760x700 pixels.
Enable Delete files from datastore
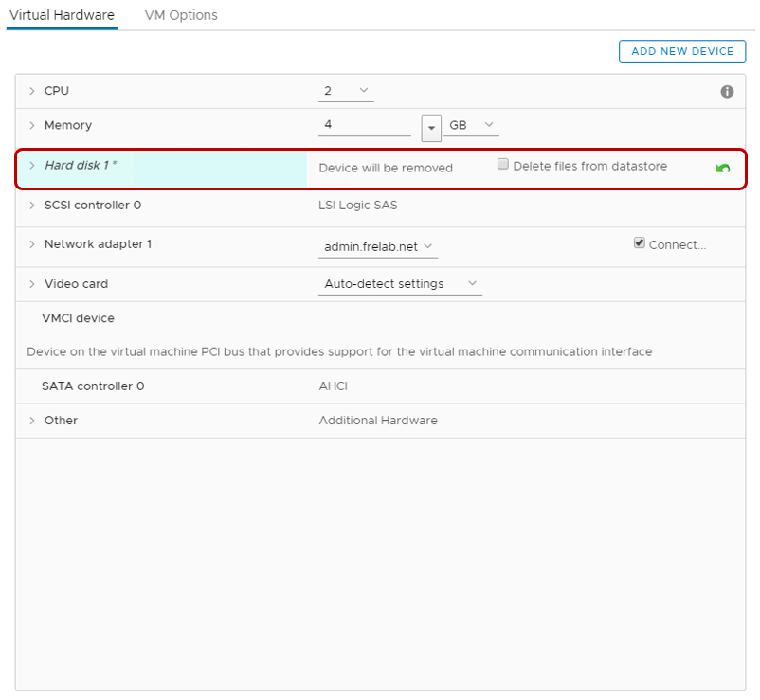click(502, 165)
